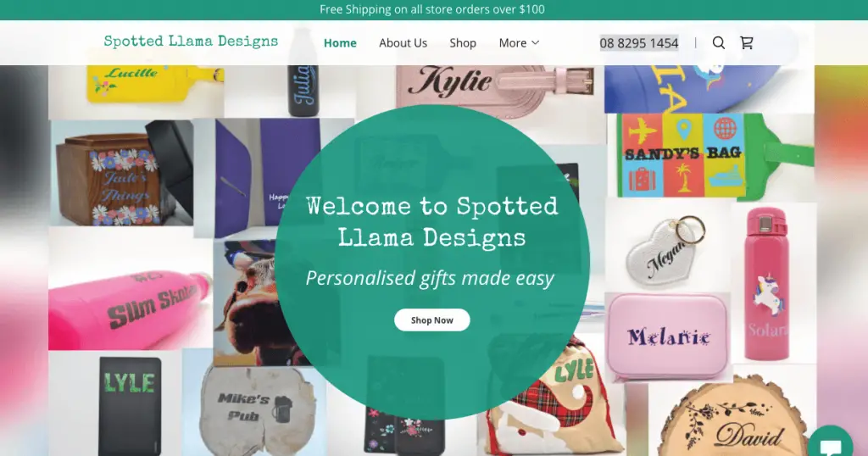Open the chat bubble widget

(831, 444)
